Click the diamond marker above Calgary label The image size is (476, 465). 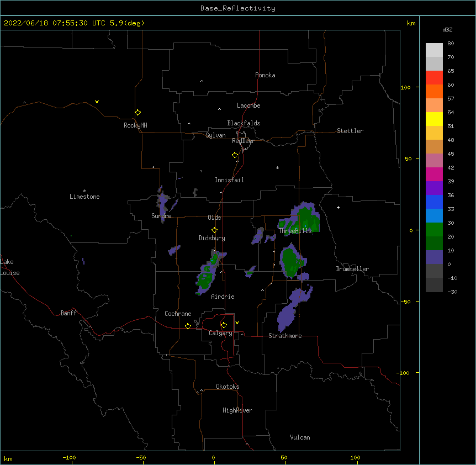click(x=224, y=325)
